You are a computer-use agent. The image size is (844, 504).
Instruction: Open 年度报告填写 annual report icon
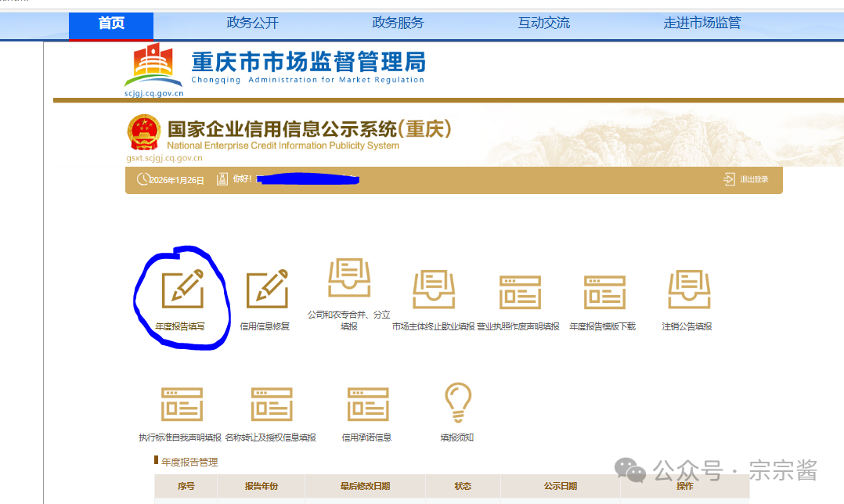[x=182, y=290]
